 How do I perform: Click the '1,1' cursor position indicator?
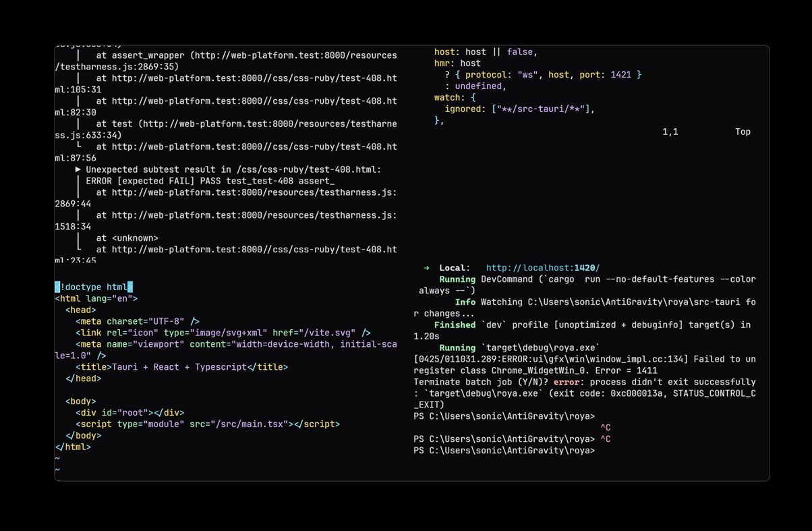670,132
